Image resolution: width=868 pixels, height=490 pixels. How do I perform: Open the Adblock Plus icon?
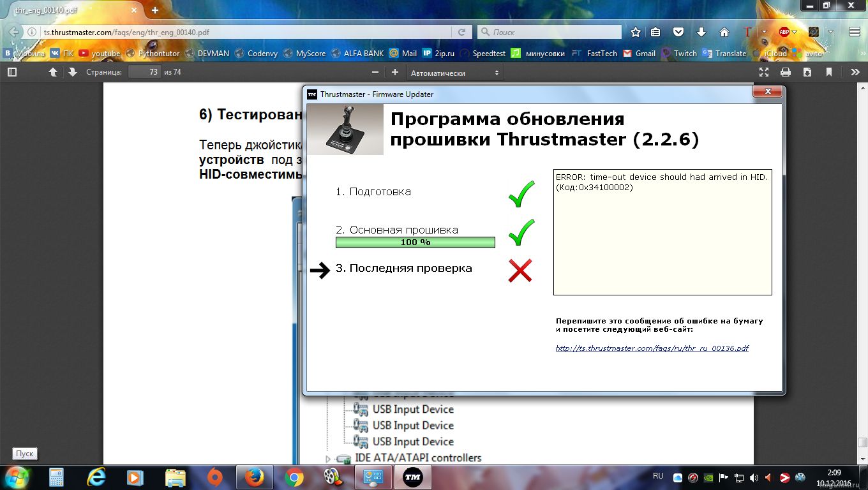pos(784,32)
